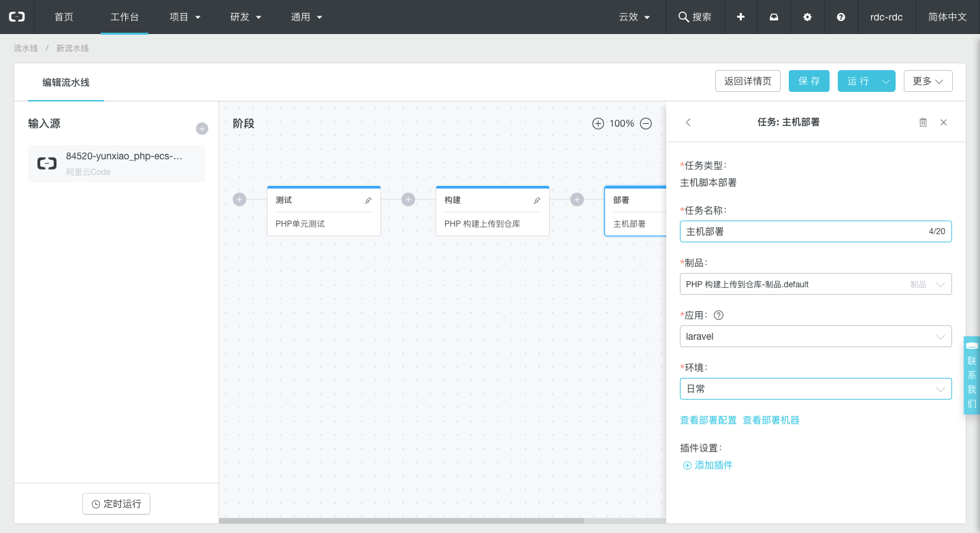Screen dimensions: 980x533
Task: Zoom out the stage canvas
Action: click(646, 123)
